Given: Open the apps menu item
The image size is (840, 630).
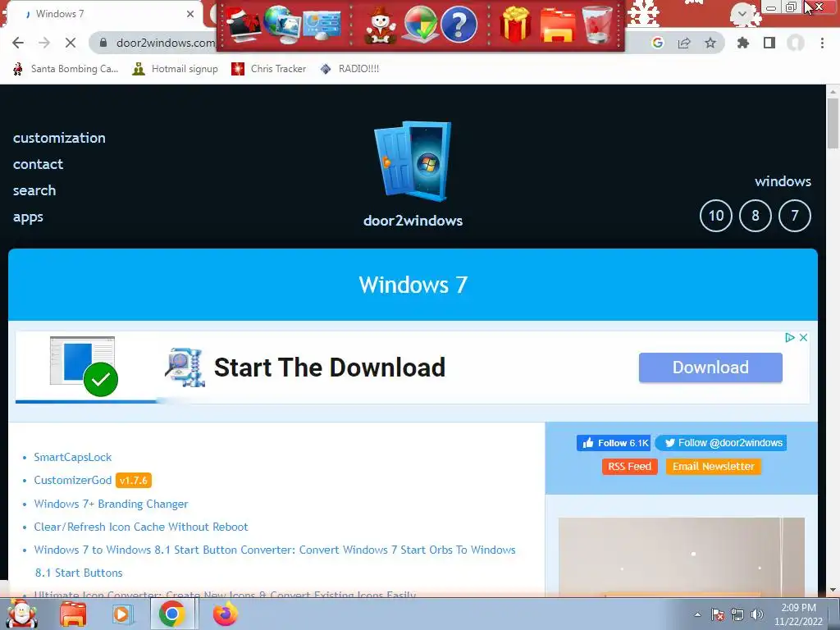Looking at the screenshot, I should pos(28,217).
